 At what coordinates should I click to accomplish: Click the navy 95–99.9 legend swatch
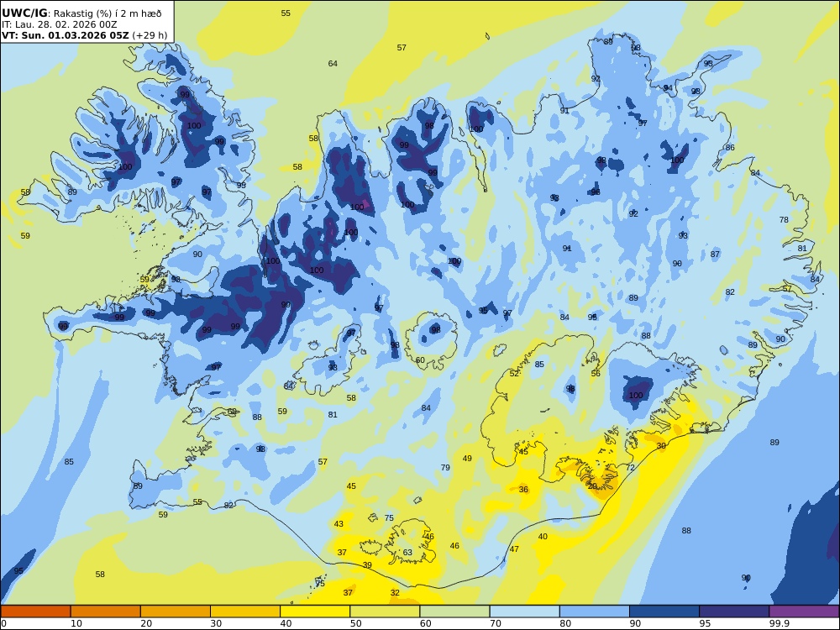coord(734,612)
